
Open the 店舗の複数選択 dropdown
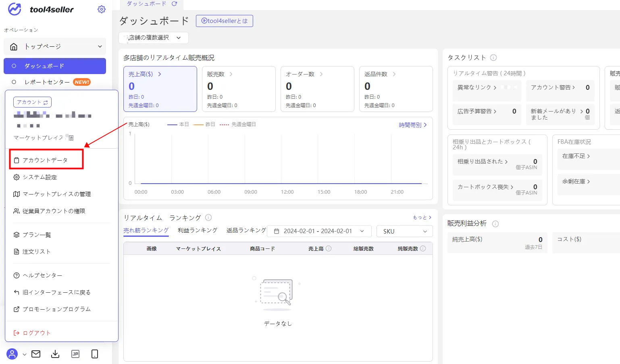point(154,37)
